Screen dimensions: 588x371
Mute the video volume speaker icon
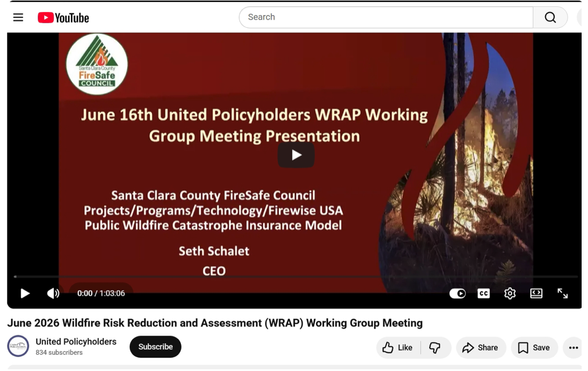53,293
